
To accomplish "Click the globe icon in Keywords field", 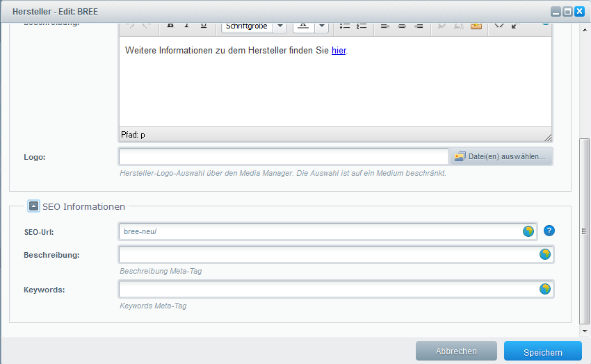I will (545, 288).
